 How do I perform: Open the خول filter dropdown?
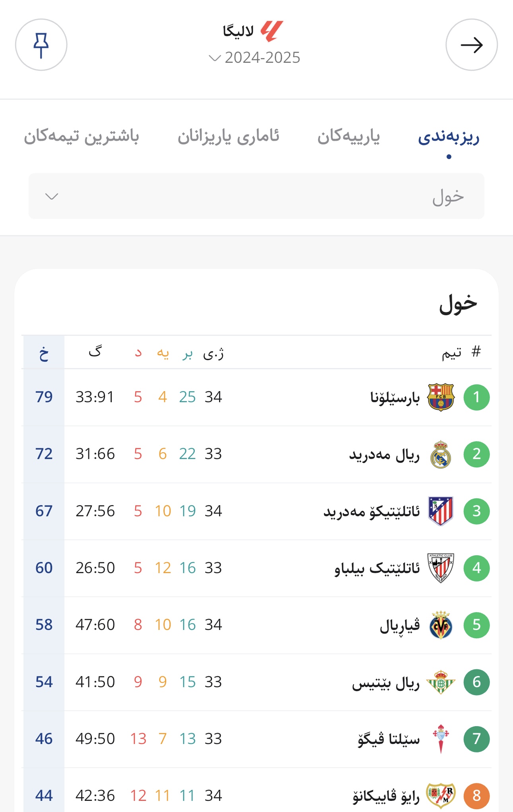[256, 196]
